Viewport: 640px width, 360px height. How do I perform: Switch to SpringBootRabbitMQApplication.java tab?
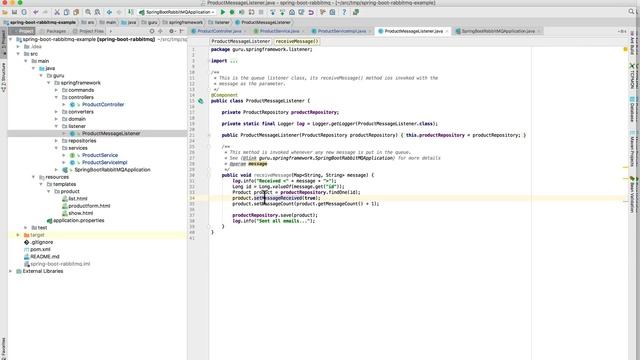[x=498, y=31]
